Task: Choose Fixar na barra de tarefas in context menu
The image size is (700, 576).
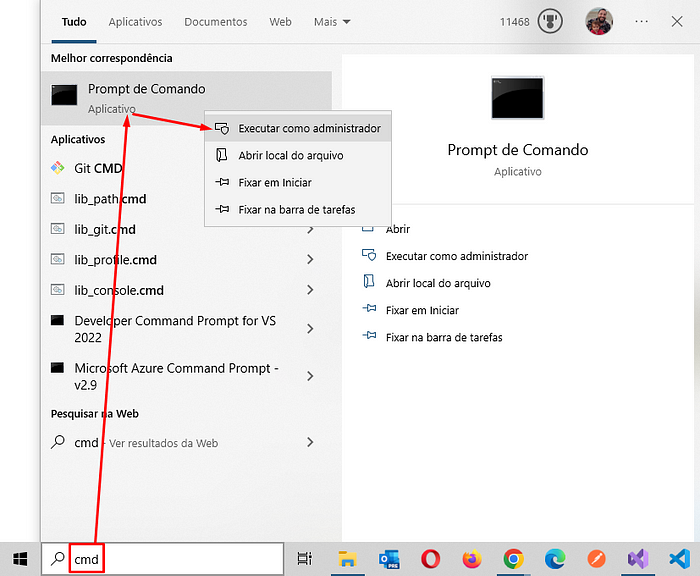Action: tap(298, 209)
